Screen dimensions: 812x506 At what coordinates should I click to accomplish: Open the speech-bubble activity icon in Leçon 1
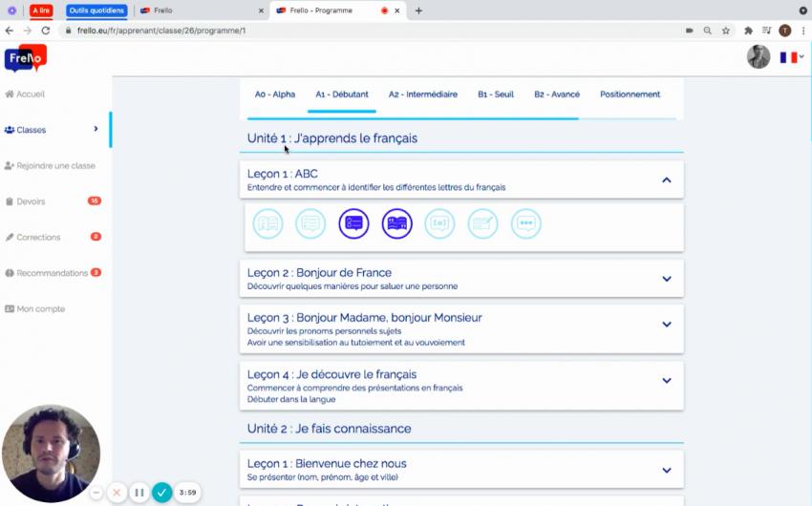click(x=526, y=223)
